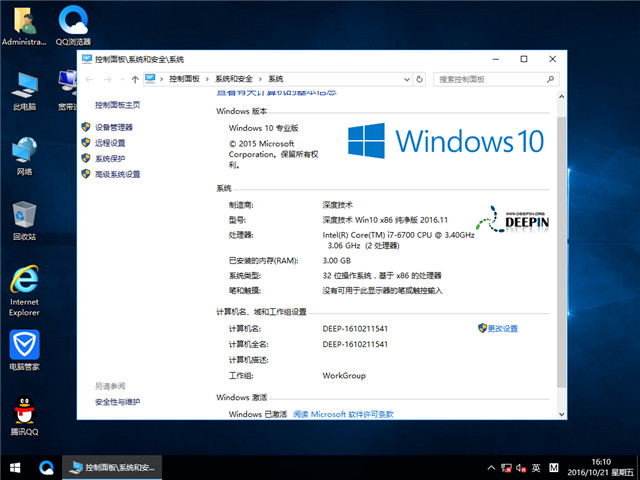Launch 腾讯QQ from the desktop
This screenshot has height=480, width=640.
point(24,416)
